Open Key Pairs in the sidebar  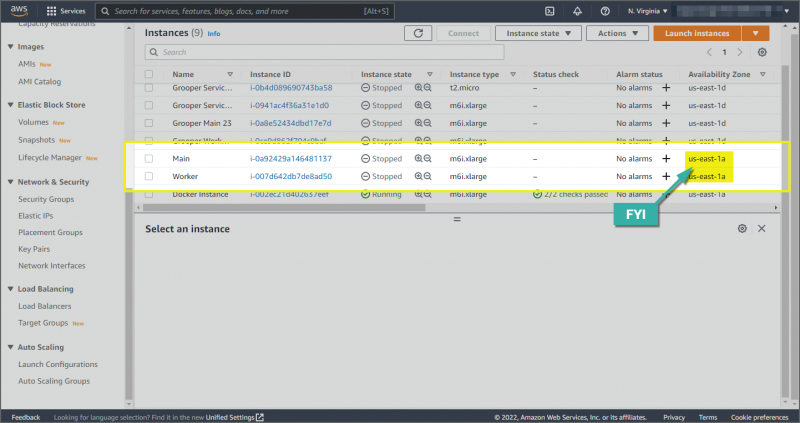34,249
